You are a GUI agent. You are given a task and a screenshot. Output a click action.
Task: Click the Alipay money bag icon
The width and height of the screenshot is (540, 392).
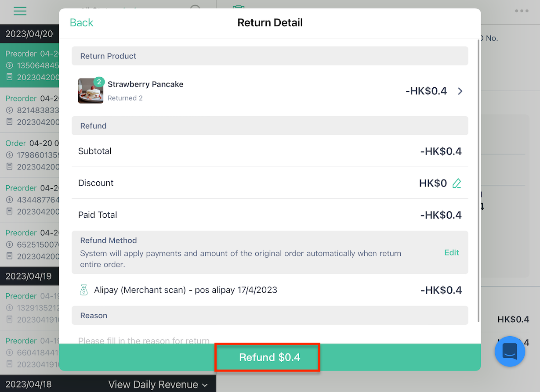[84, 290]
